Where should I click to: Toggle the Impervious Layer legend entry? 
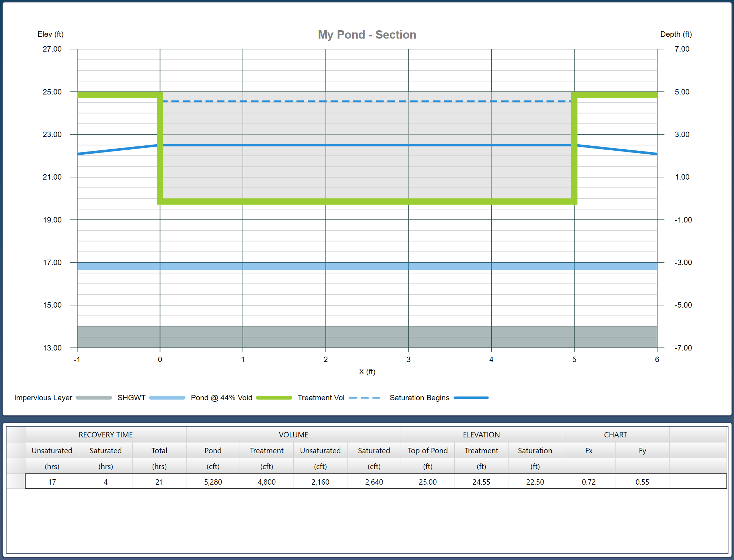point(43,398)
